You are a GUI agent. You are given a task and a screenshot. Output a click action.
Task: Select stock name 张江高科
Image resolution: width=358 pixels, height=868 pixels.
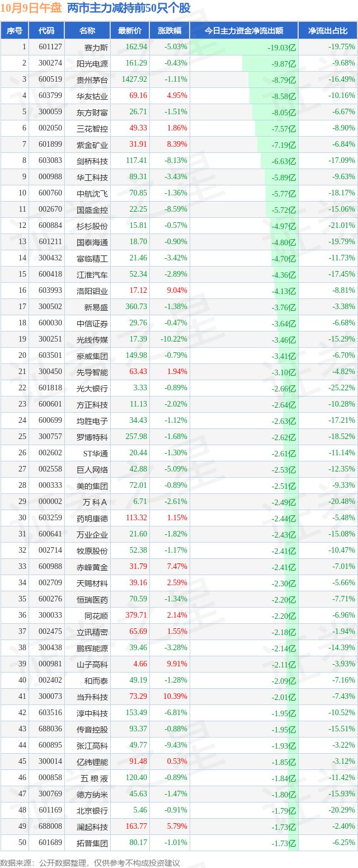[x=92, y=745]
